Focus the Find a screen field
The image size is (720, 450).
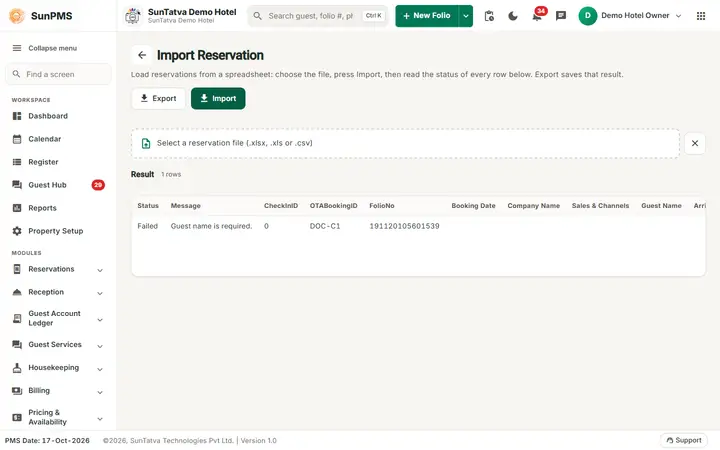[58, 74]
